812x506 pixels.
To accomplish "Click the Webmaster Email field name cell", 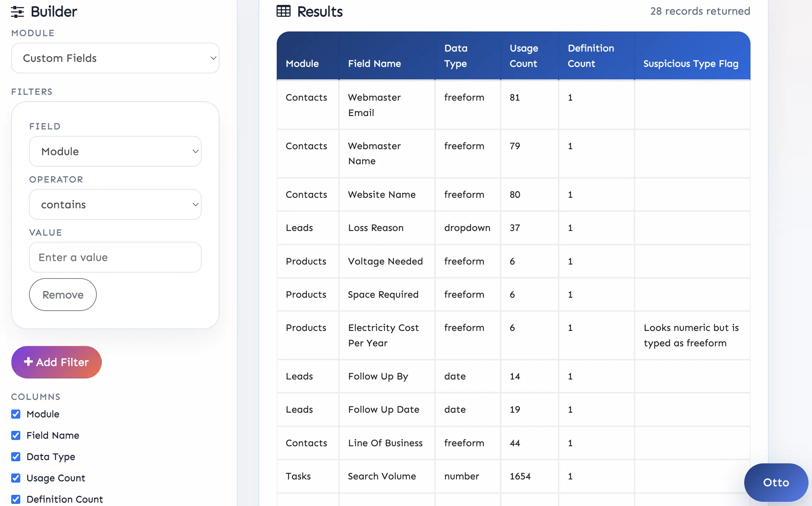I will pyautogui.click(x=387, y=105).
